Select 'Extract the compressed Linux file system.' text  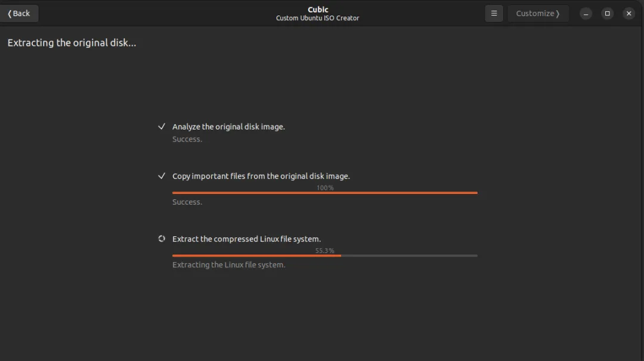(x=246, y=239)
